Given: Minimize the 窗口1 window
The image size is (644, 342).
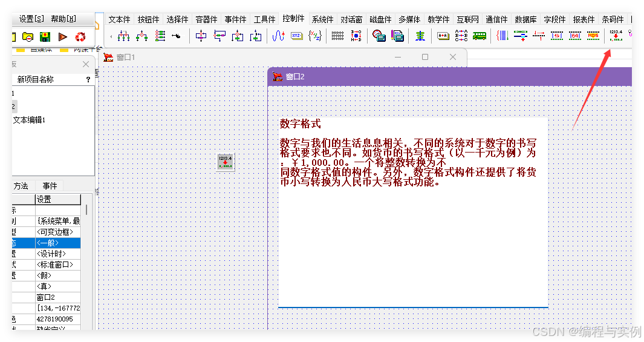Looking at the screenshot, I should pos(397,57).
